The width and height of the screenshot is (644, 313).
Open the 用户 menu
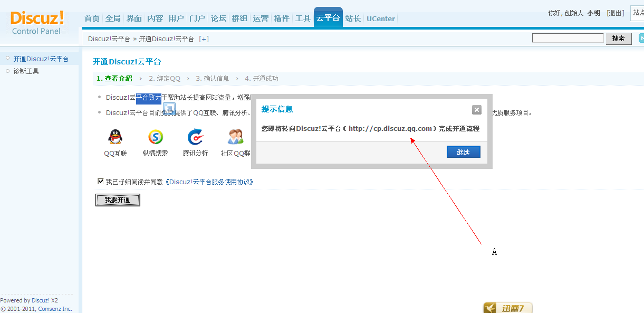[x=176, y=18]
